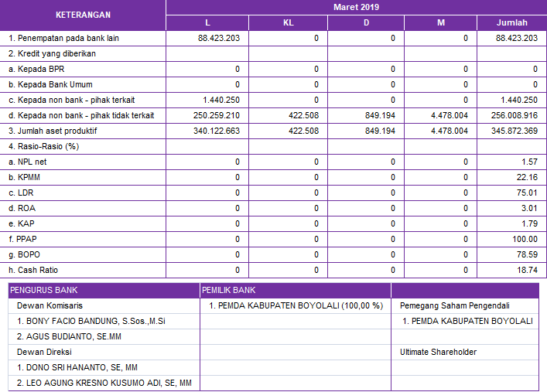The width and height of the screenshot is (547, 392).
Task: Select PEMDA KABUPATEN BOYOLALI (100,00 %) owner entry
Action: click(296, 305)
